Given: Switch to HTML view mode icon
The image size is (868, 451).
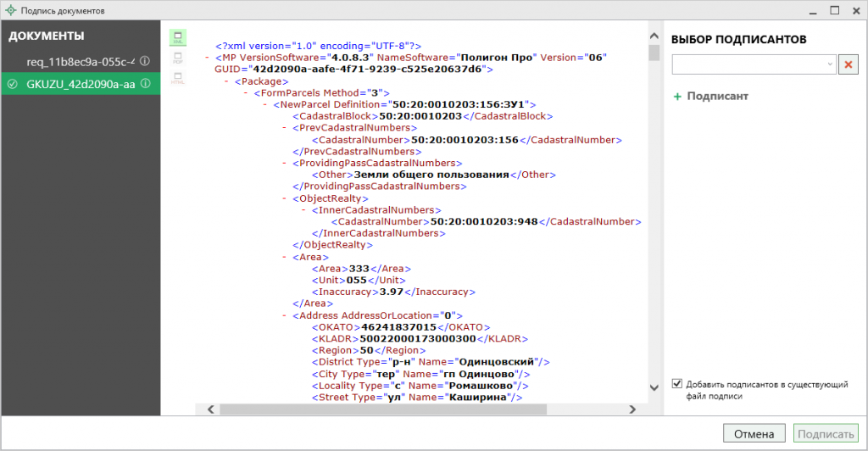Looking at the screenshot, I should [178, 78].
